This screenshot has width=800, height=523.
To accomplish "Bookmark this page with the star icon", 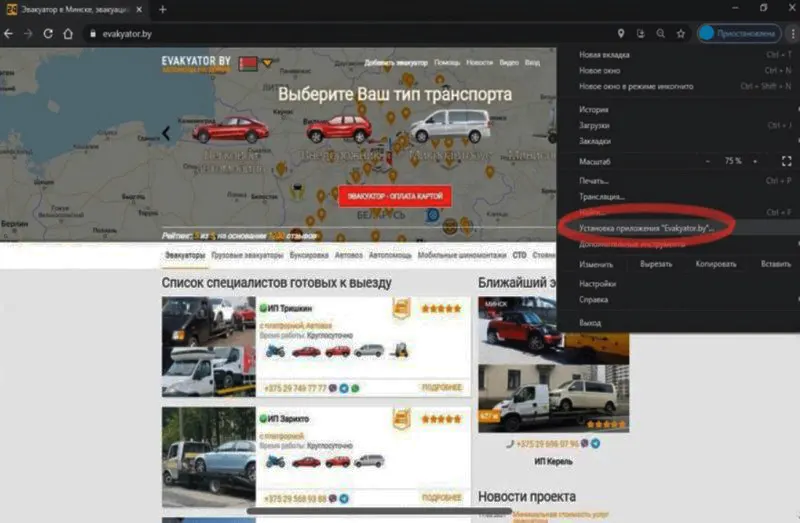I will pyautogui.click(x=680, y=33).
